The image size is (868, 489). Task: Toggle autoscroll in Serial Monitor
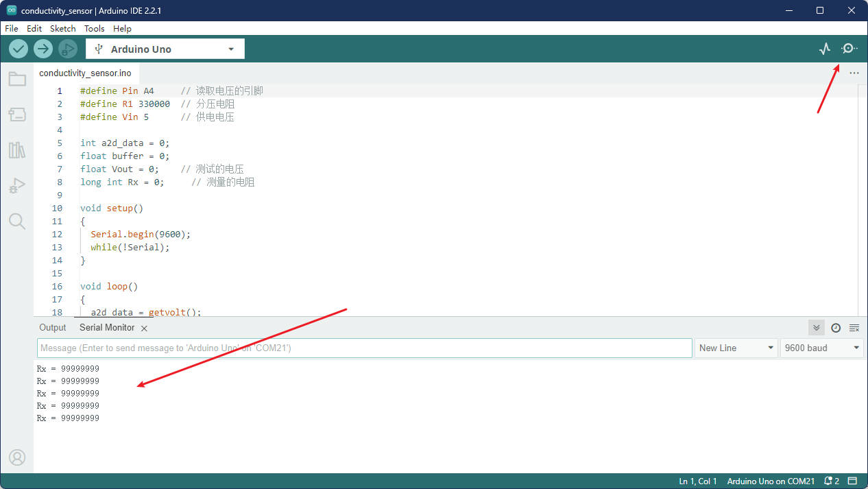coord(817,328)
